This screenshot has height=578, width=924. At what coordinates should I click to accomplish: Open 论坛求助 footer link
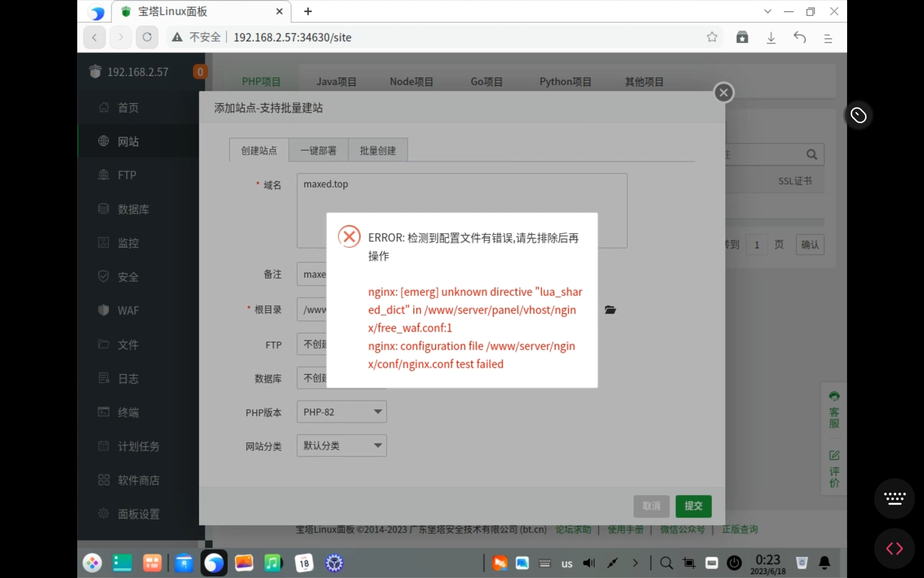(x=573, y=530)
